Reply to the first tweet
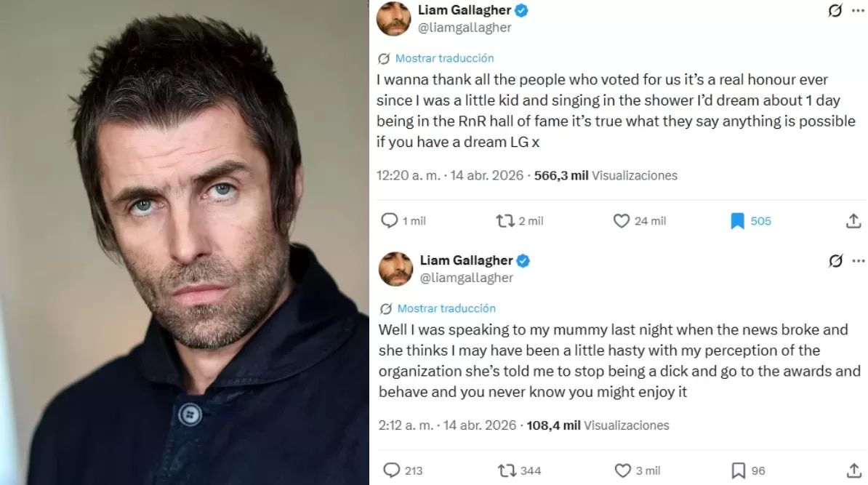The height and width of the screenshot is (485, 868). [x=390, y=220]
